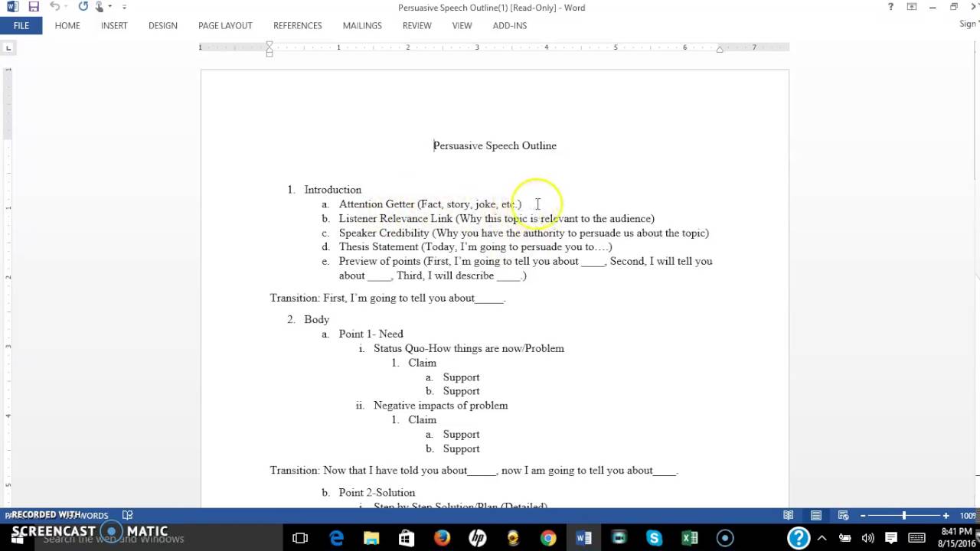Switch to Read Mode view
Viewport: 980px width, 551px height.
(789, 515)
